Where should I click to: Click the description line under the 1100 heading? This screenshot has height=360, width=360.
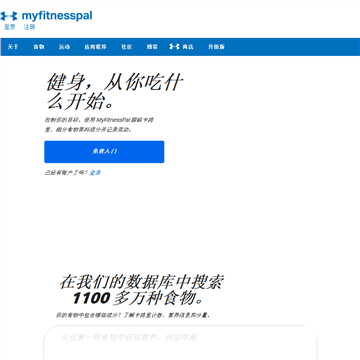click(133, 315)
